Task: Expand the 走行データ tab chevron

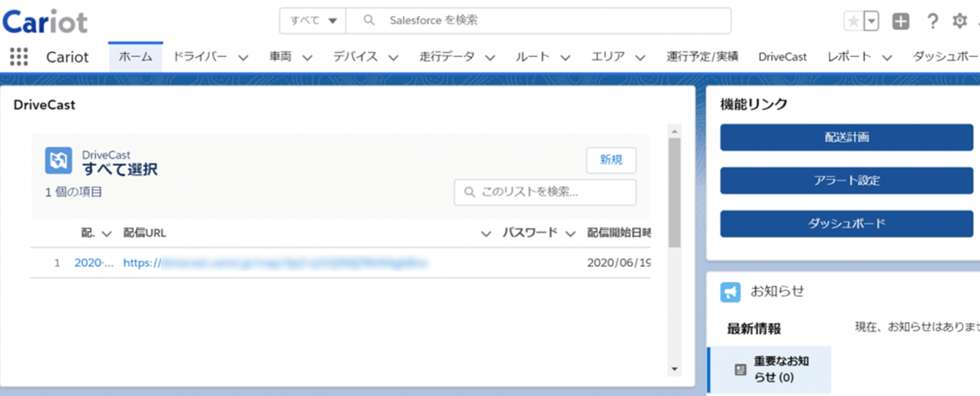Action: click(490, 58)
